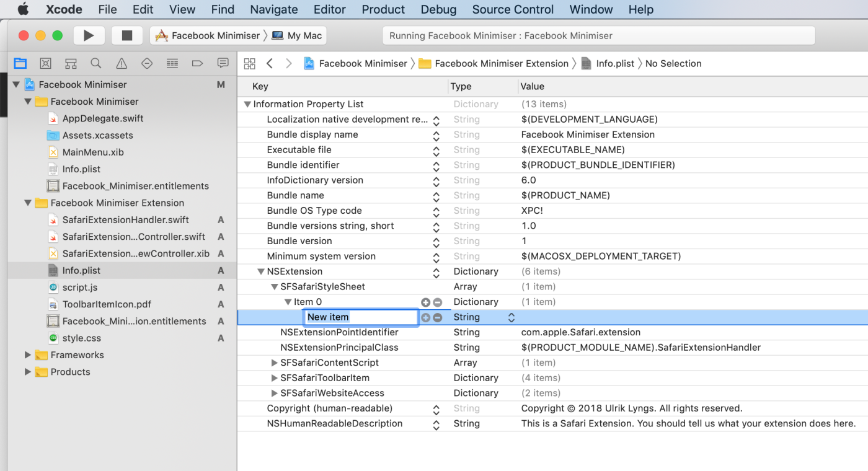The width and height of the screenshot is (868, 471).
Task: Open style.css in the navigator
Action: pos(82,338)
